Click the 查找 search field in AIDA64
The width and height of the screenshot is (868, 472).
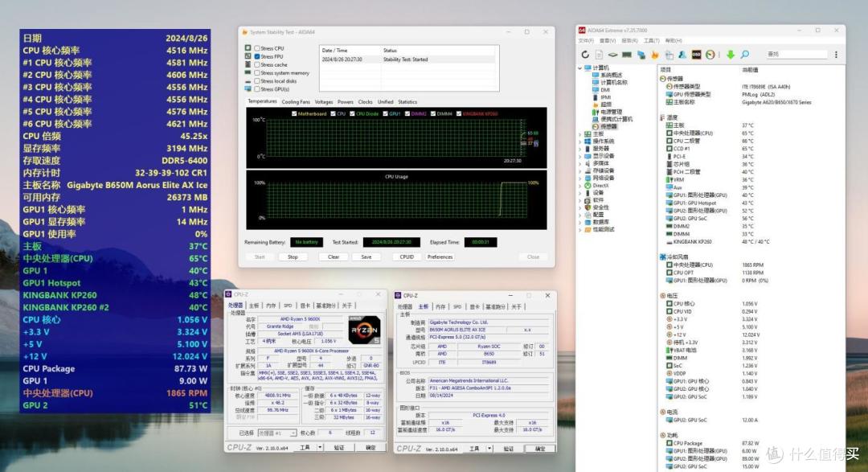coord(796,55)
